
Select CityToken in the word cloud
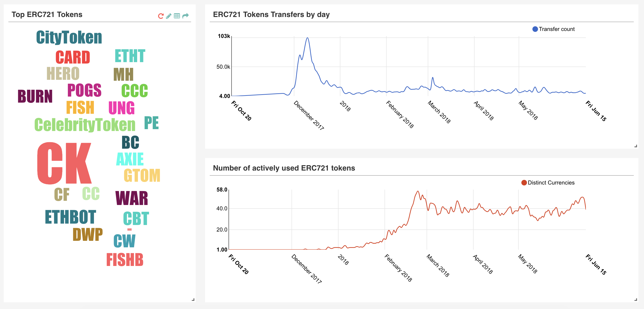pos(69,37)
